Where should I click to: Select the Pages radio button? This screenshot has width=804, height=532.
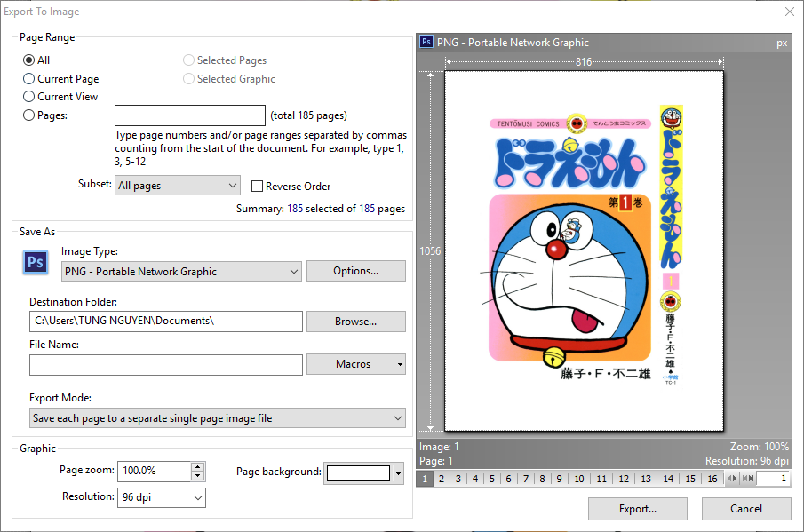point(28,115)
